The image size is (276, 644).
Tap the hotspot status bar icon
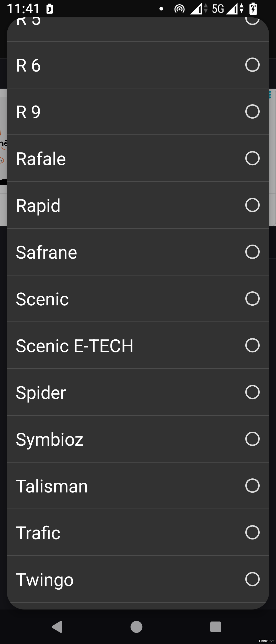[179, 9]
